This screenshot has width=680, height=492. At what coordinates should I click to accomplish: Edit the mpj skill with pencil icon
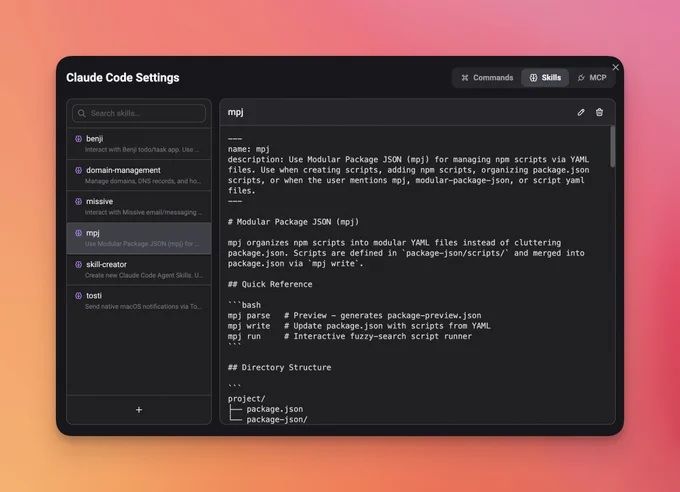(x=581, y=112)
